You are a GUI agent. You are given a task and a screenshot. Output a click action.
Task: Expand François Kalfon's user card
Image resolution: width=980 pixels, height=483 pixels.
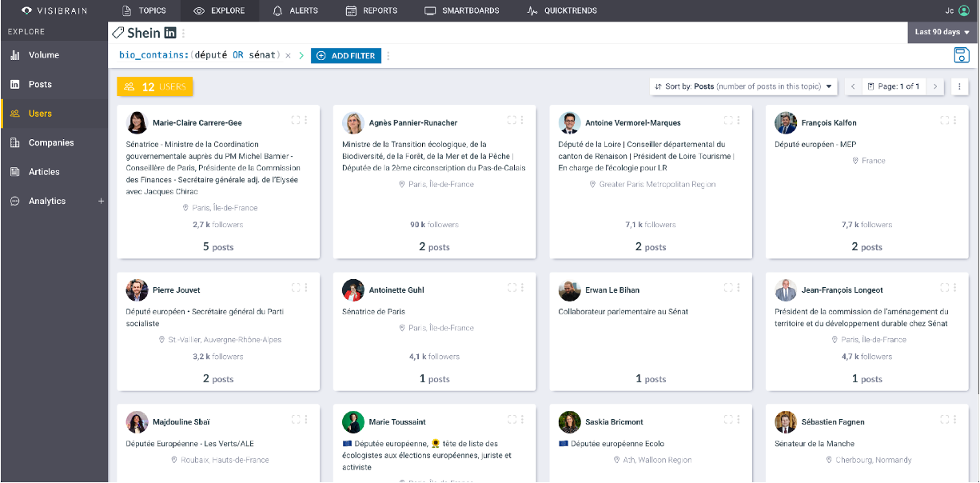click(x=945, y=120)
